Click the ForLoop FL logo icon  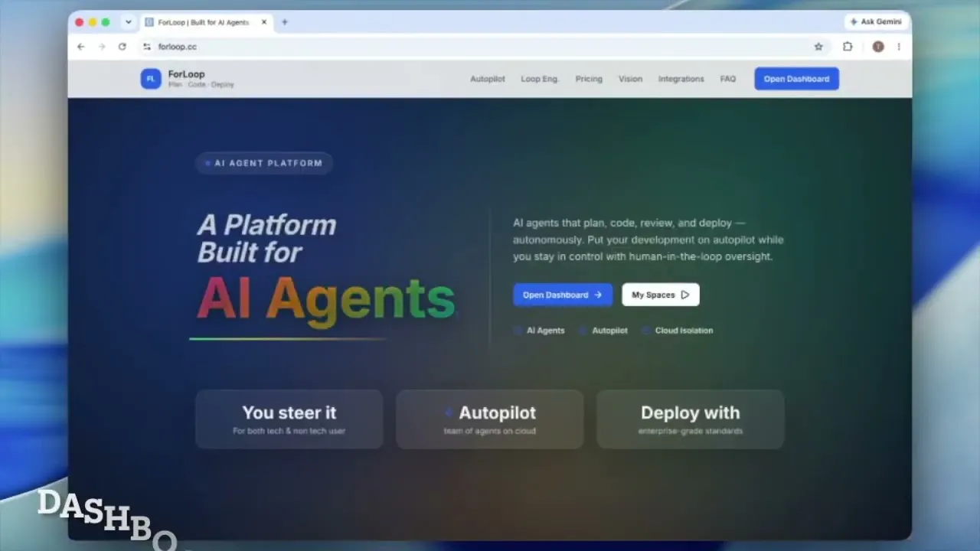coord(151,79)
